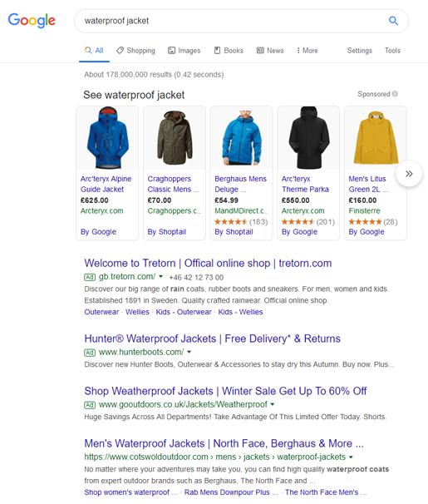
Task: Expand the gooutdoors.co.uk ad dropdown arrow
Action: tap(273, 404)
